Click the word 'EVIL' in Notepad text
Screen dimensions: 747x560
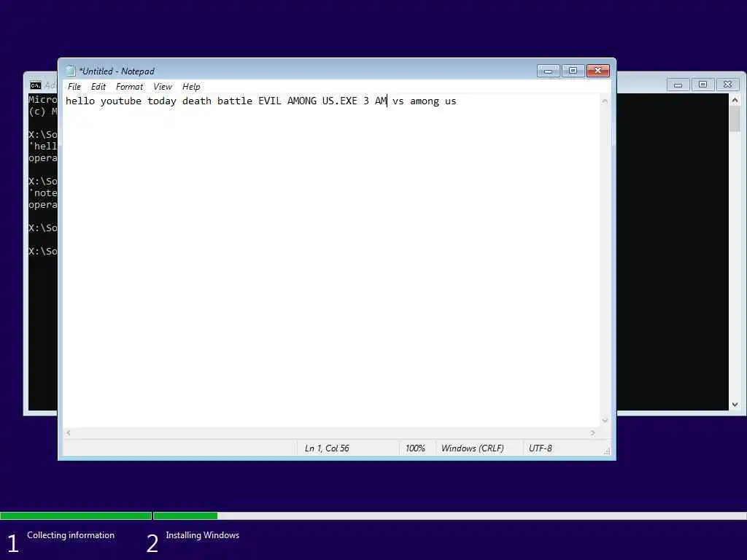pyautogui.click(x=270, y=101)
